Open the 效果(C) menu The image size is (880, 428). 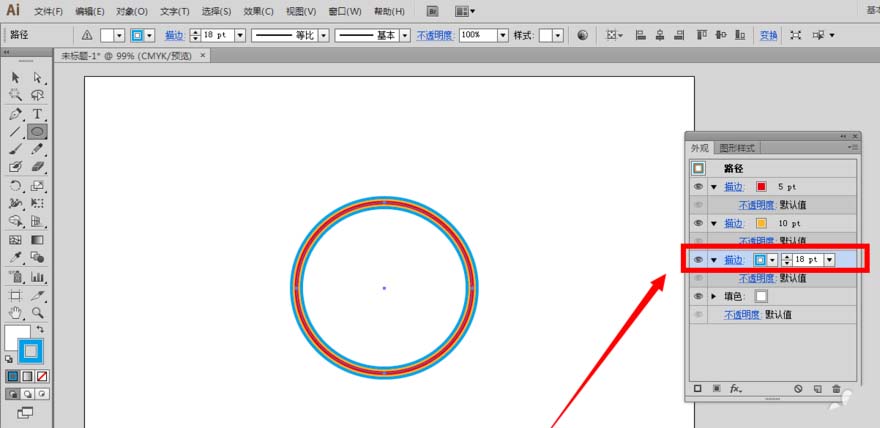tap(259, 11)
